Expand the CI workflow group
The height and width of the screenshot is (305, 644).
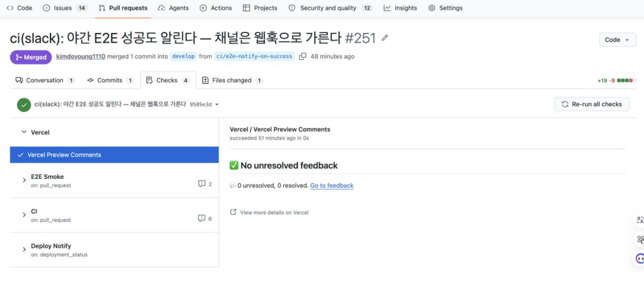point(24,215)
